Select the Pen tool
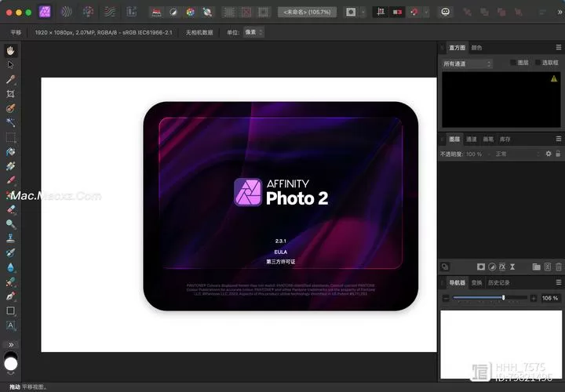565x392 pixels. 10,296
